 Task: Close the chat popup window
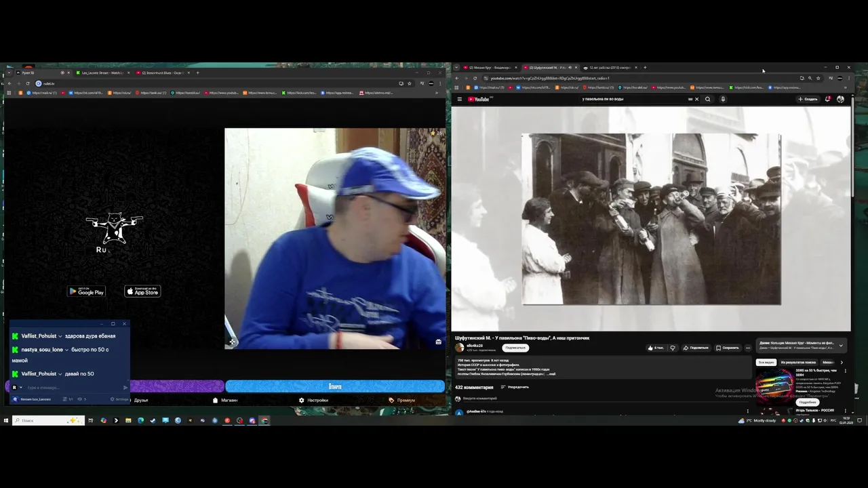[124, 324]
